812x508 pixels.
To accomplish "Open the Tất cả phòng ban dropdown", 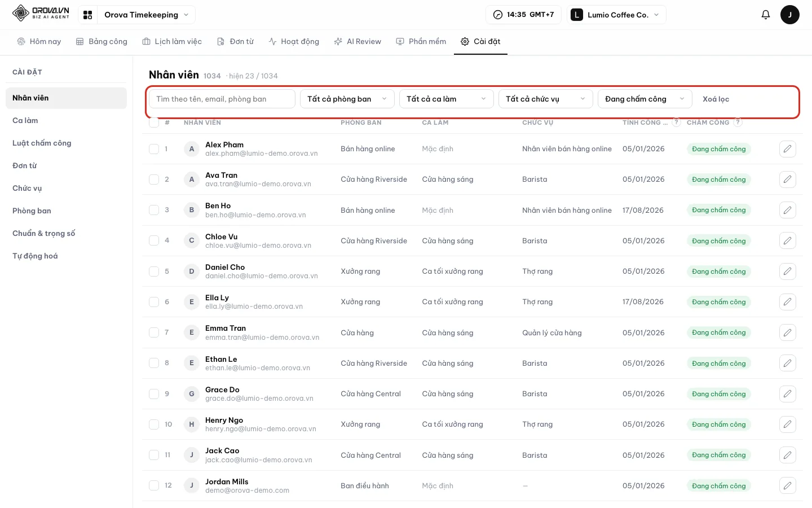I will click(x=347, y=99).
